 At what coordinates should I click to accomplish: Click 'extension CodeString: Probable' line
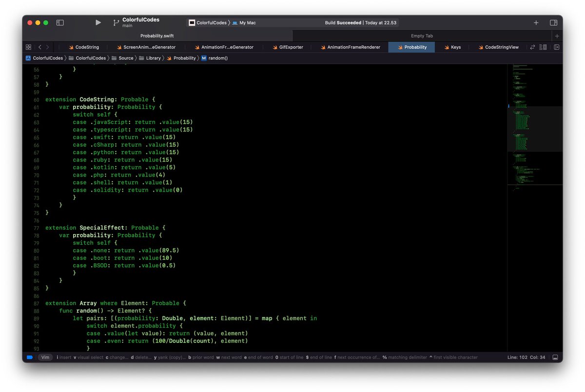click(100, 99)
